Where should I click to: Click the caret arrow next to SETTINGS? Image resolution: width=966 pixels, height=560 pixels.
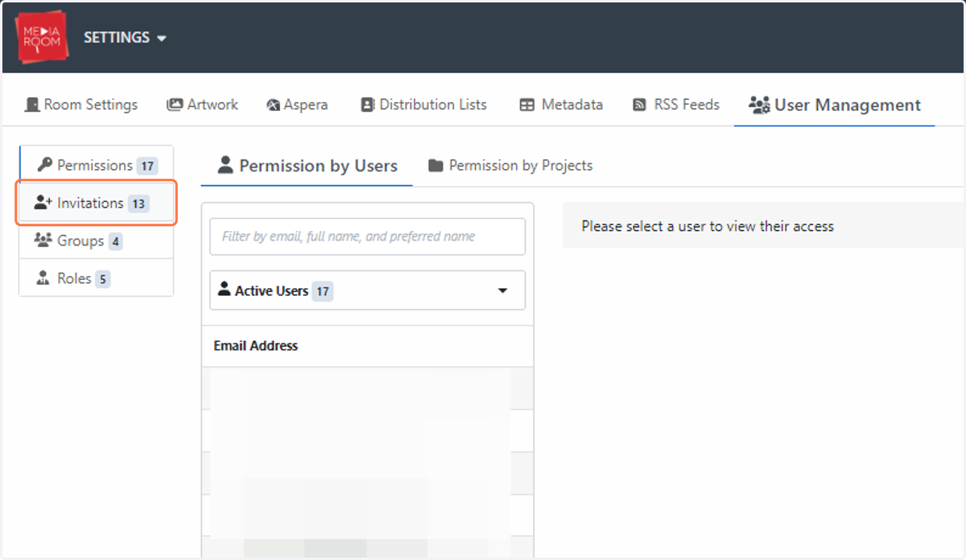161,39
